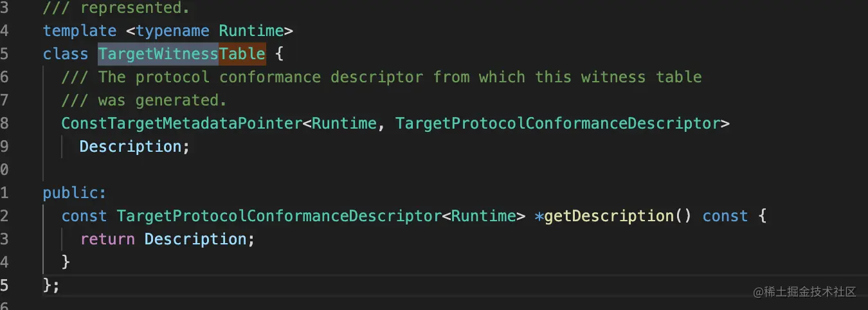Image resolution: width=868 pixels, height=310 pixels.
Task: Click the class keyword before TargetWitnessTable
Action: 66,53
